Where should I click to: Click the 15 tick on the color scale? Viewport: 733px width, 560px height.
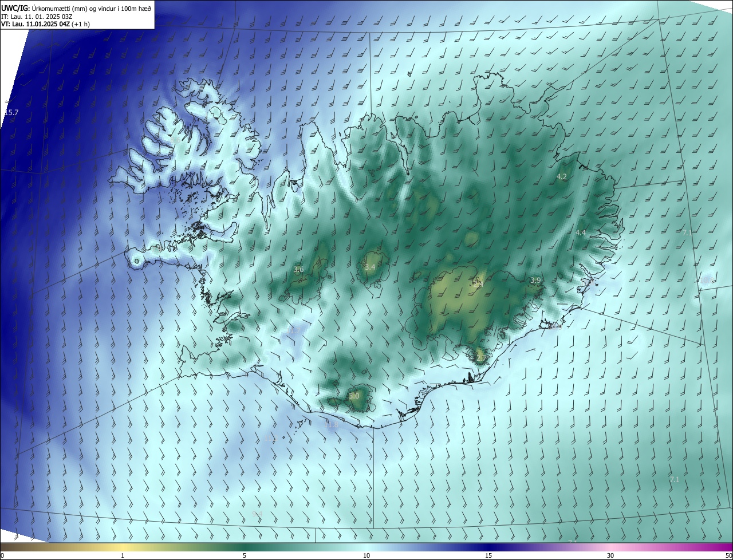pos(488,555)
